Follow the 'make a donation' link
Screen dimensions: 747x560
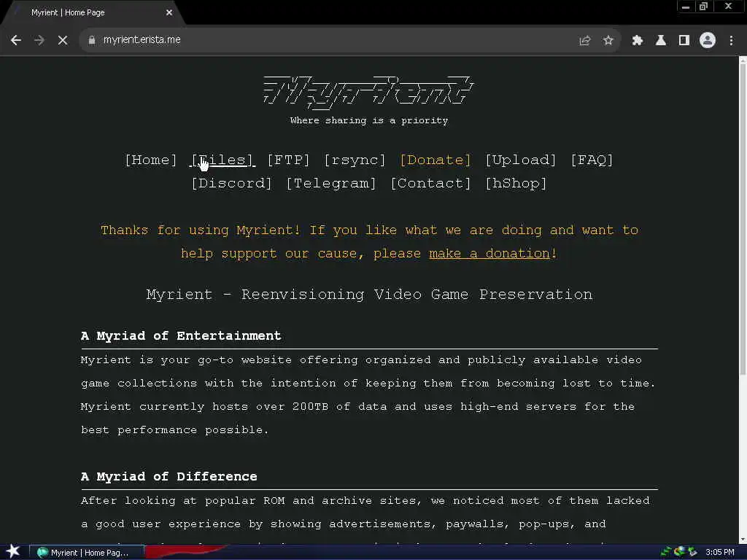click(489, 253)
